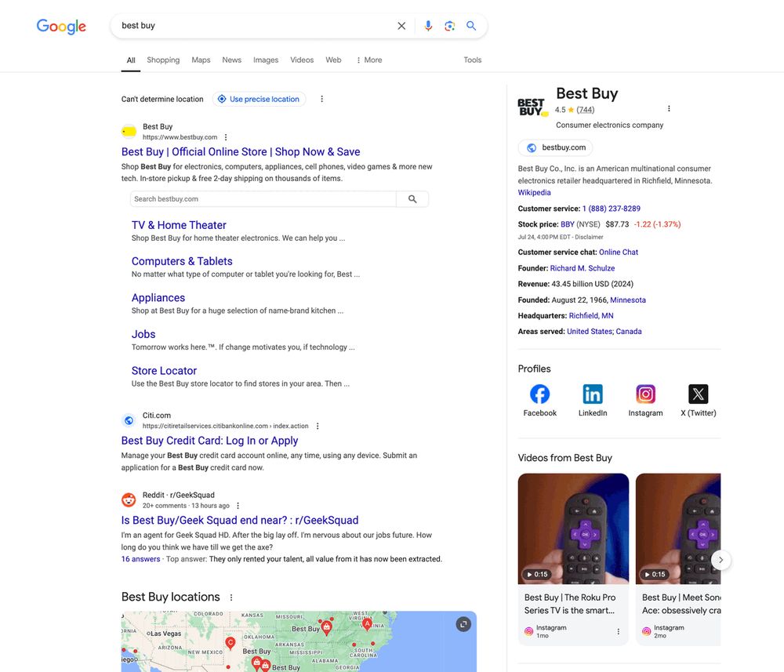The width and height of the screenshot is (784, 672).
Task: Open Best Buy Official Online Store result
Action: click(x=241, y=152)
